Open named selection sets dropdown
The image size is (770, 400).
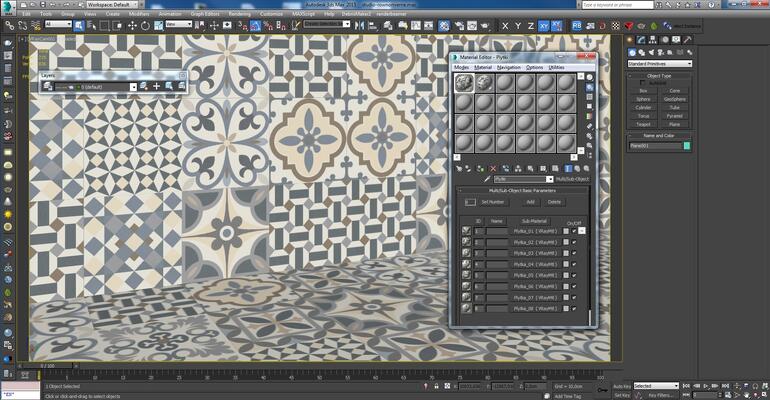[x=327, y=24]
